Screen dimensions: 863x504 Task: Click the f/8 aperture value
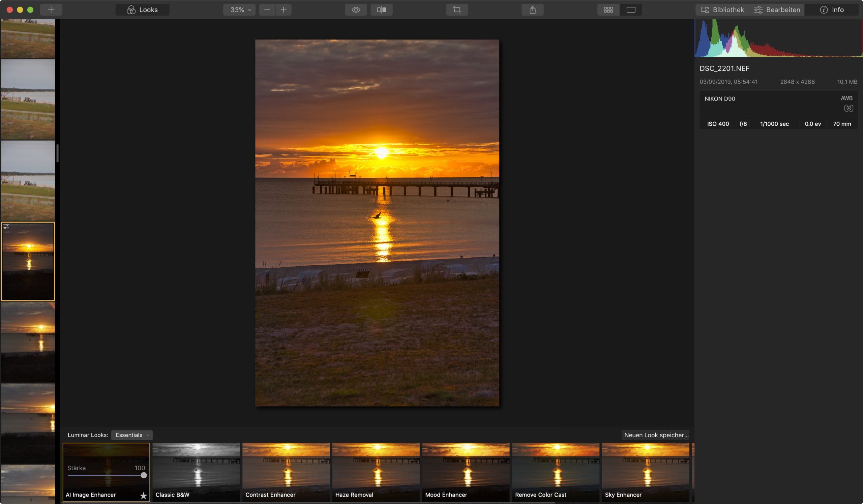(x=743, y=124)
